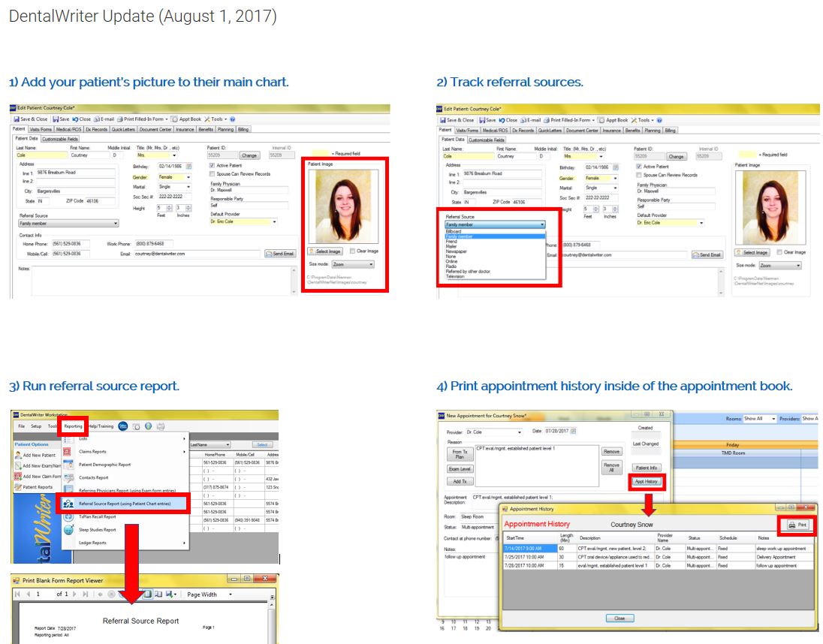Click Close button at bottom of Appointment History

pos(620,618)
